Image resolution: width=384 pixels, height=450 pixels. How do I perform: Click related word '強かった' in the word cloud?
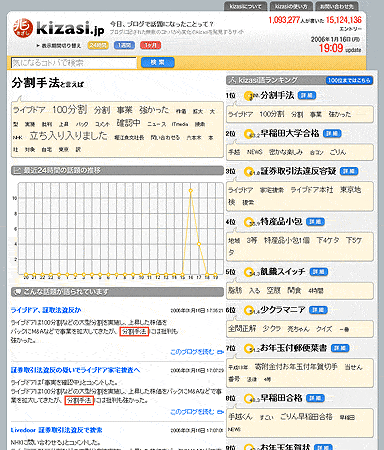(x=154, y=110)
